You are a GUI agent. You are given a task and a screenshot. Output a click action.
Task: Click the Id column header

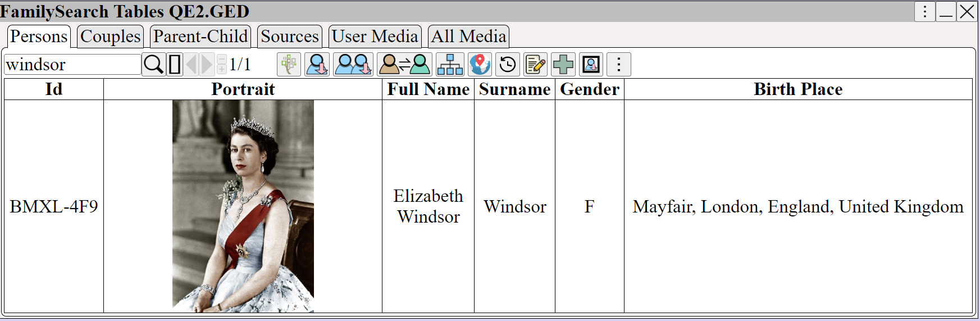tap(54, 89)
